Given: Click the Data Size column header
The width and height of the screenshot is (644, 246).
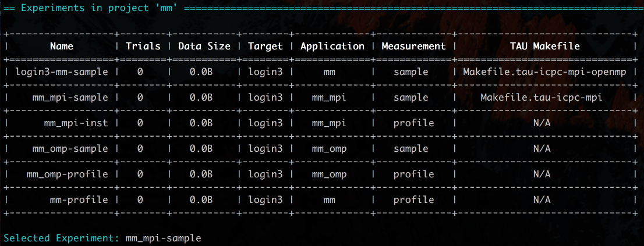Looking at the screenshot, I should [x=204, y=47].
